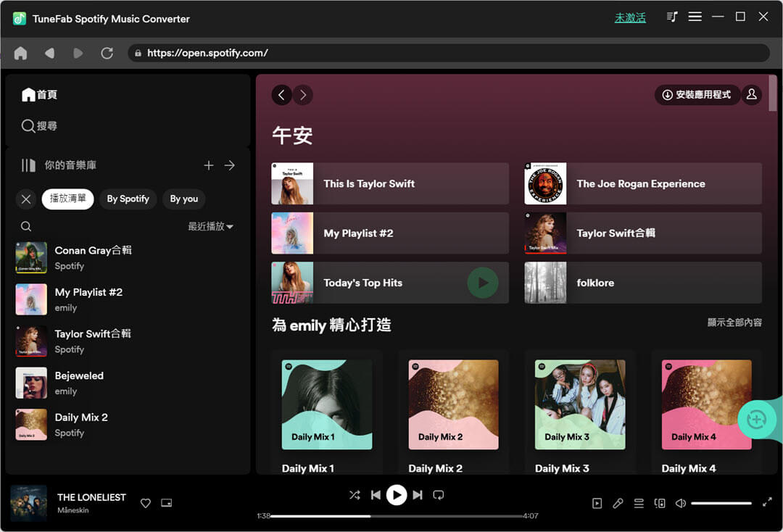Open Taylor Swift合輯 in library list
Screen dimensions: 783x532
[126, 341]
